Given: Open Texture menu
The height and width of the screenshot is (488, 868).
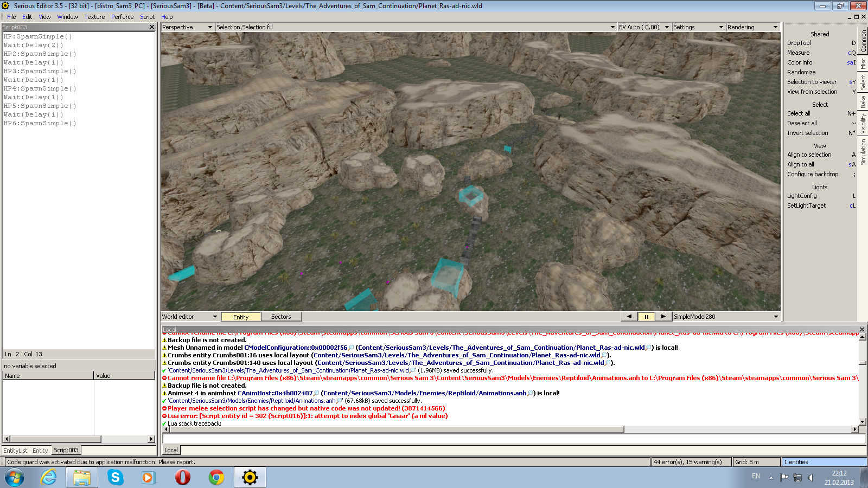Looking at the screenshot, I should tap(94, 17).
